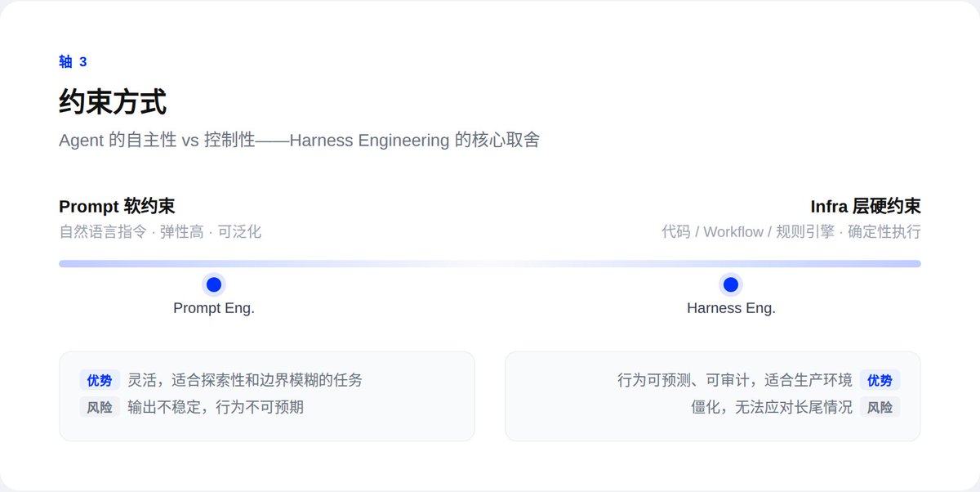Viewport: 980px width, 492px height.
Task: Click the '自然语言指令 · 弹性高 · 可泛化' description
Action: pyautogui.click(x=160, y=231)
